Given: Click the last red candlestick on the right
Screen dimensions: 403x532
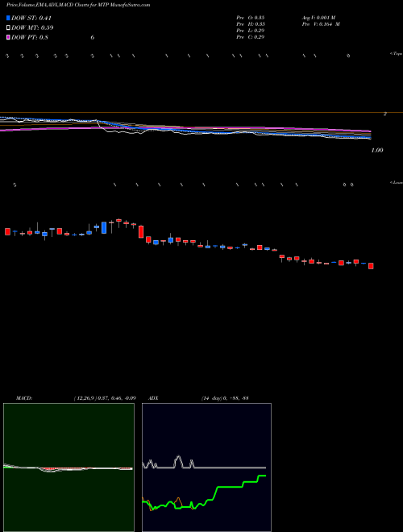Looking at the screenshot, I should pos(371,266).
